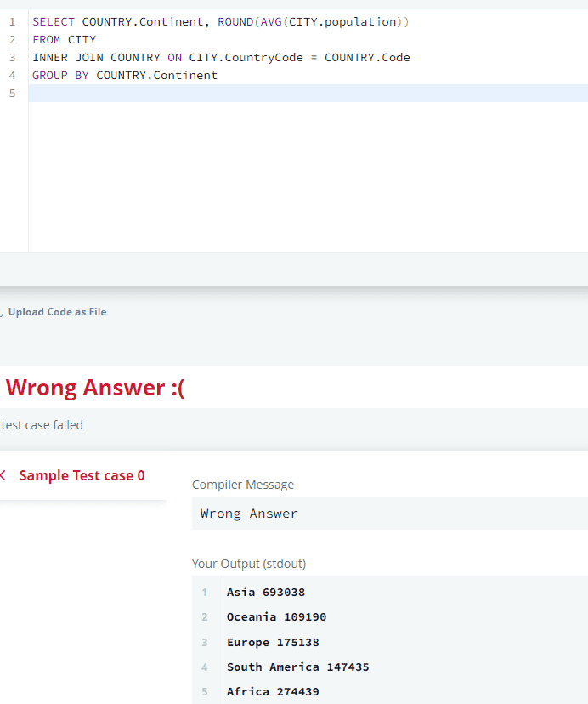The image size is (588, 704).
Task: Place cursor on empty line 5 of editor
Action: click(308, 93)
